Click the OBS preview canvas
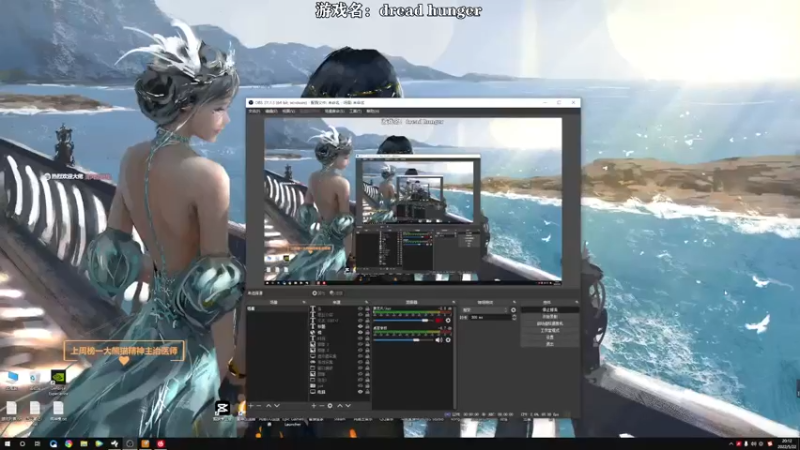The width and height of the screenshot is (800, 450). (x=413, y=202)
